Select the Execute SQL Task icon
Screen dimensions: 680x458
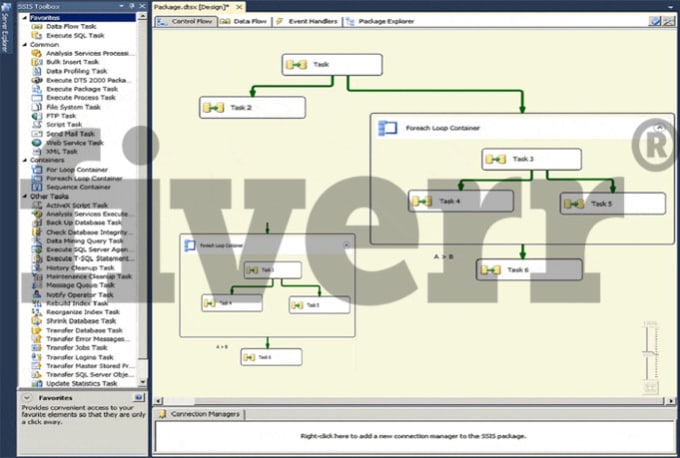37,36
